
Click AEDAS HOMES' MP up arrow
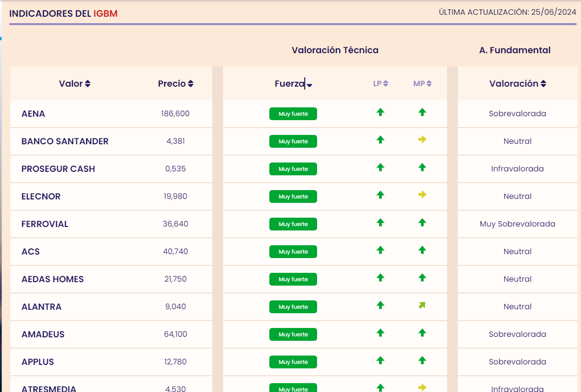coord(422,278)
